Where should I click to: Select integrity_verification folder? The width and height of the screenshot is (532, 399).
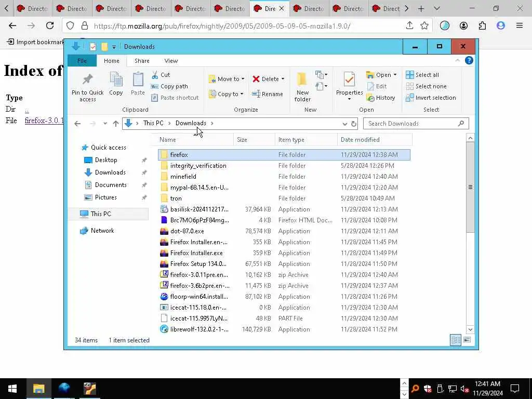coord(198,166)
